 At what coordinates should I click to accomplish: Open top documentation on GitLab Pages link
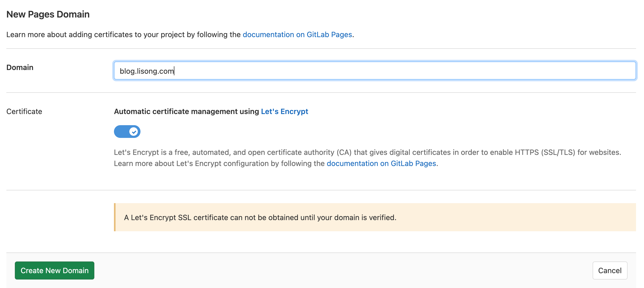coord(297,34)
